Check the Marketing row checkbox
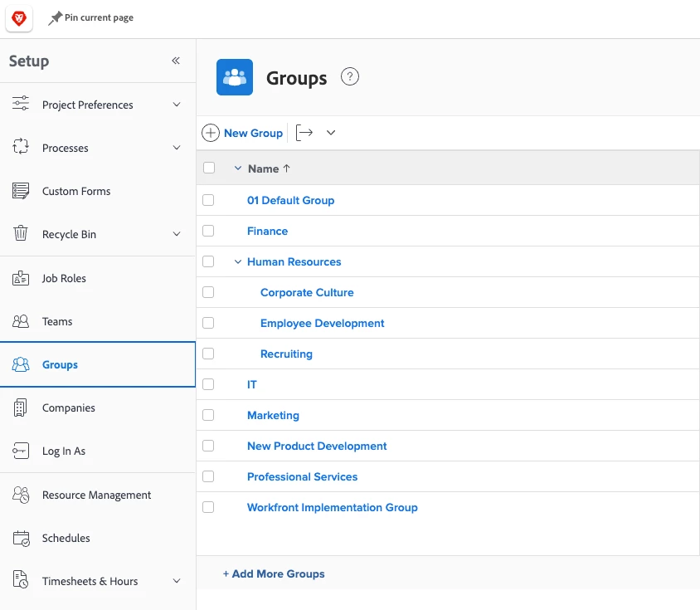This screenshot has height=610, width=700. click(208, 415)
